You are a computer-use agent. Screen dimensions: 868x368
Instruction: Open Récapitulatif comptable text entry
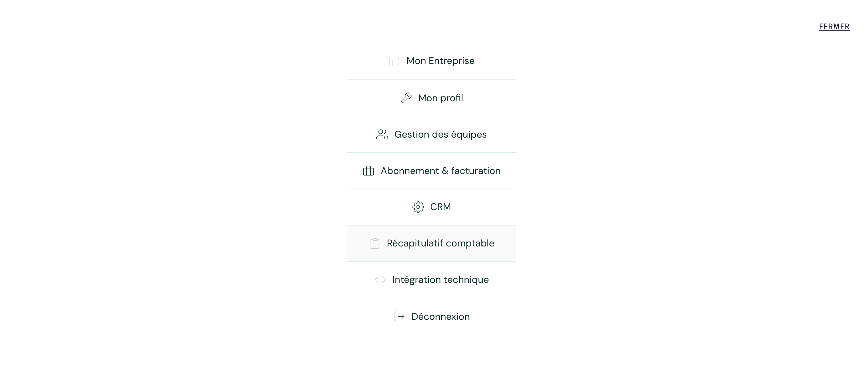[440, 243]
